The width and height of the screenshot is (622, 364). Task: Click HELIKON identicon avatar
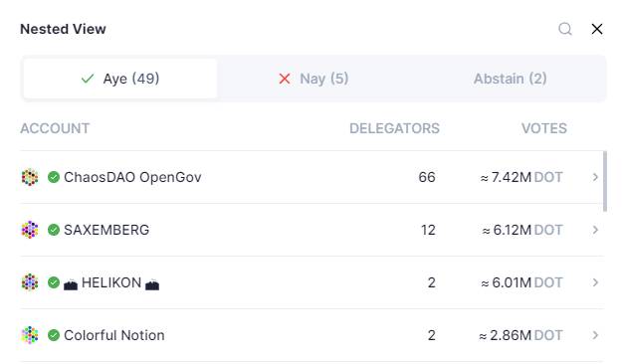30,282
